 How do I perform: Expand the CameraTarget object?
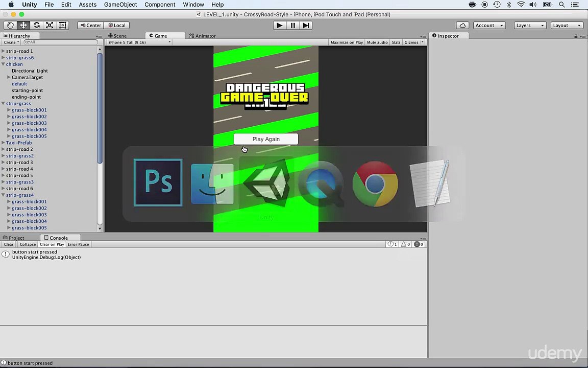coord(9,77)
